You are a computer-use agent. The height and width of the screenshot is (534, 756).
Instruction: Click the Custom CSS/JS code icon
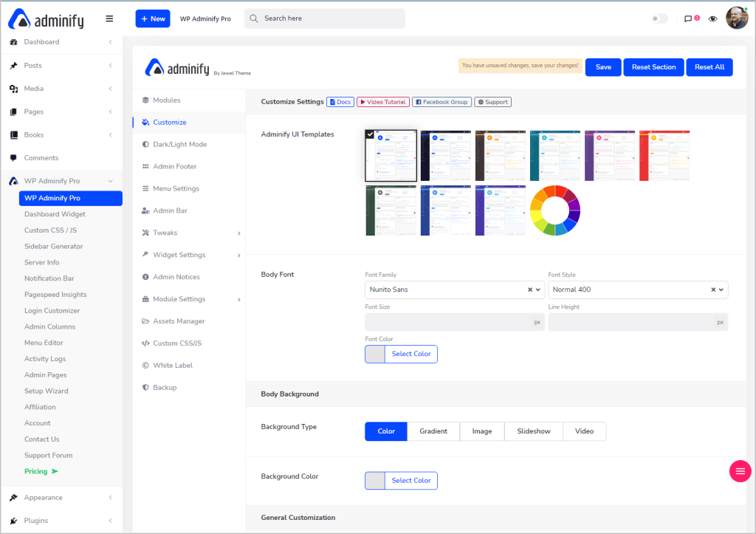pyautogui.click(x=145, y=343)
